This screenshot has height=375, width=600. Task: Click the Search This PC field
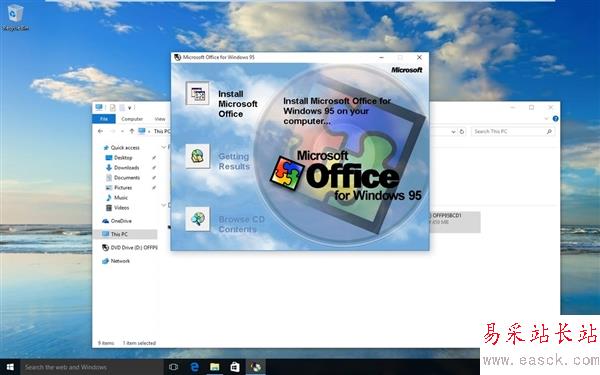click(x=513, y=131)
